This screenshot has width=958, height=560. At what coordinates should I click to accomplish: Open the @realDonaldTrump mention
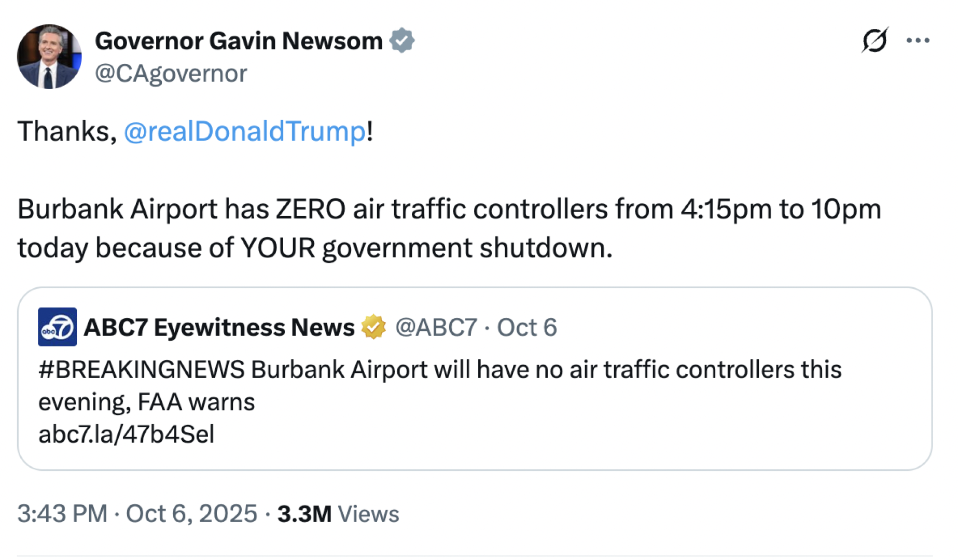[244, 131]
